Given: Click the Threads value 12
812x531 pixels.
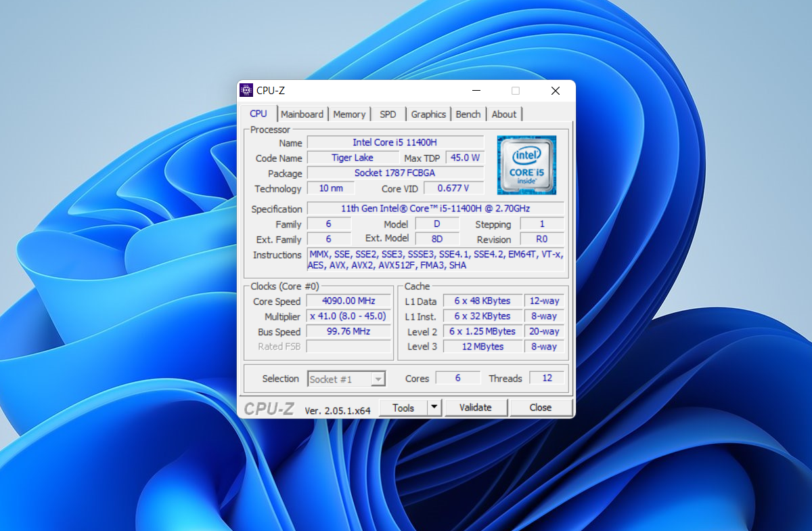Looking at the screenshot, I should tap(547, 378).
